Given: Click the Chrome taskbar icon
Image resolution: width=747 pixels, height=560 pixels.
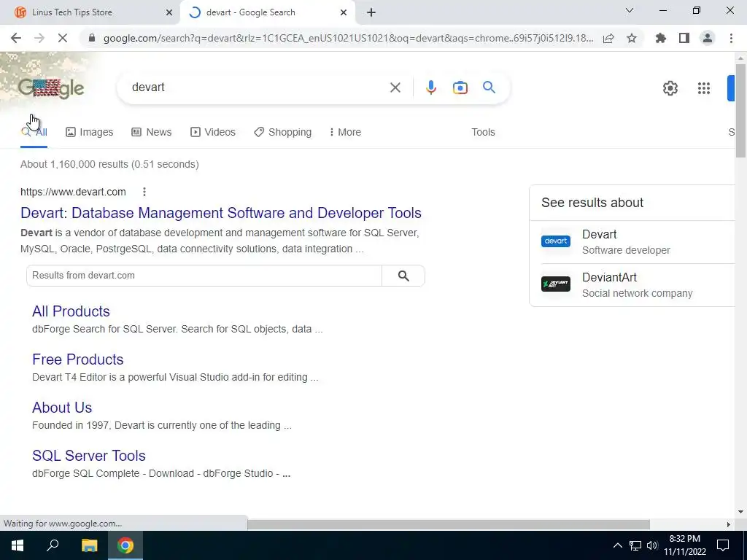Looking at the screenshot, I should (125, 545).
